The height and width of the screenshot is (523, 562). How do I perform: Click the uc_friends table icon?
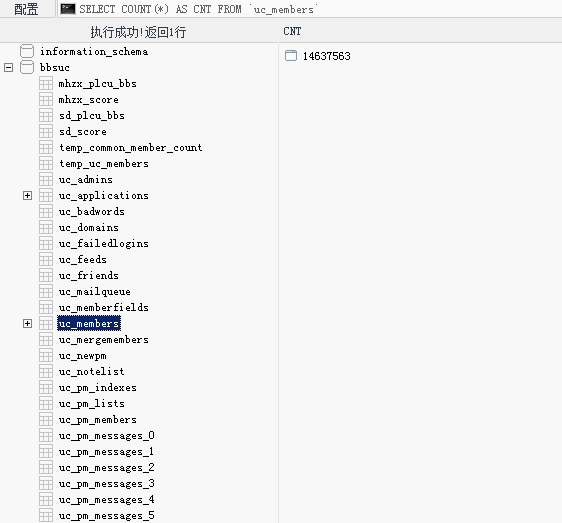46,275
